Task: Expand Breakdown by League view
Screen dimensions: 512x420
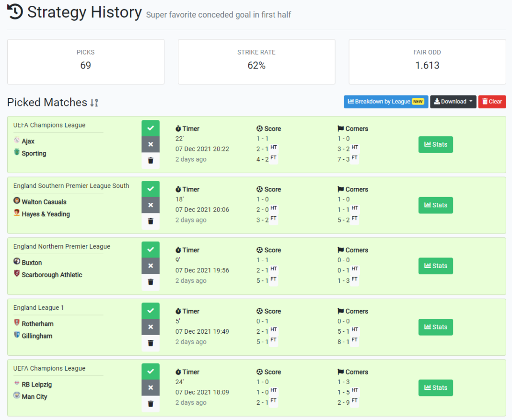Action: tap(385, 101)
